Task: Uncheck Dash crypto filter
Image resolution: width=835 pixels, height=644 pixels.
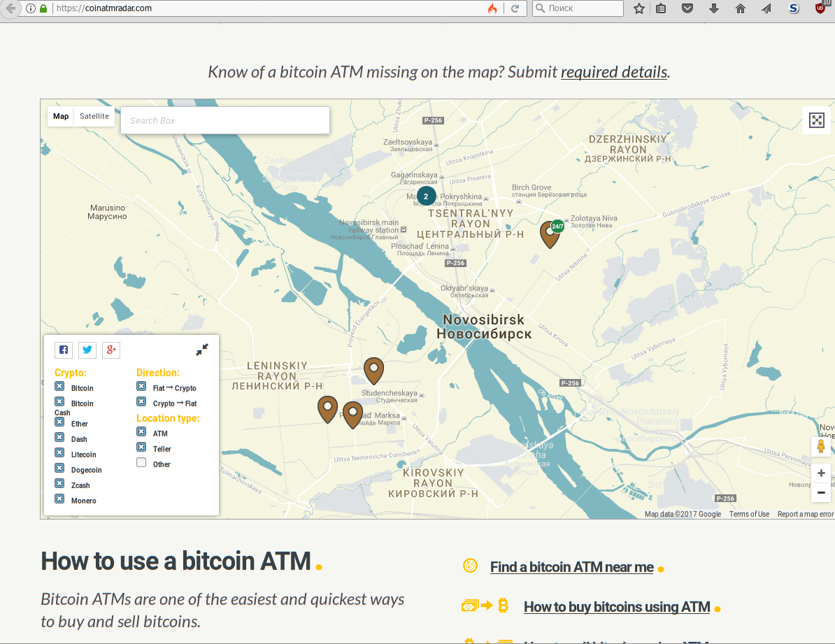Action: click(x=59, y=437)
